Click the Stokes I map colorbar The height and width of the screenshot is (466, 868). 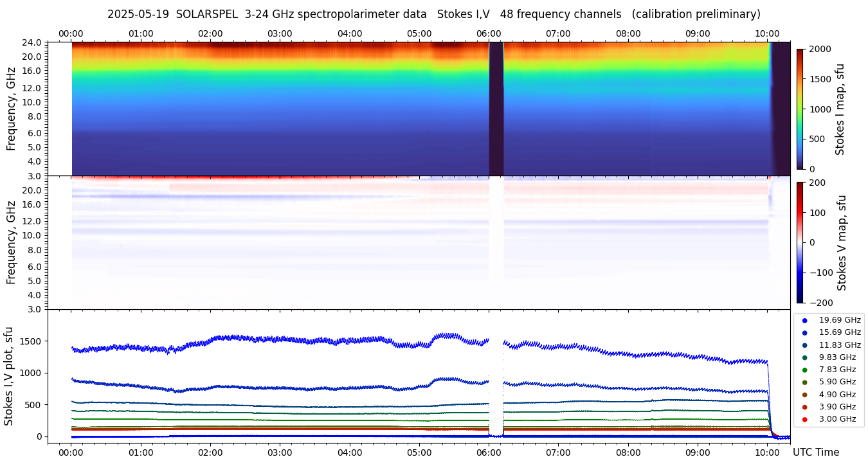coord(800,109)
